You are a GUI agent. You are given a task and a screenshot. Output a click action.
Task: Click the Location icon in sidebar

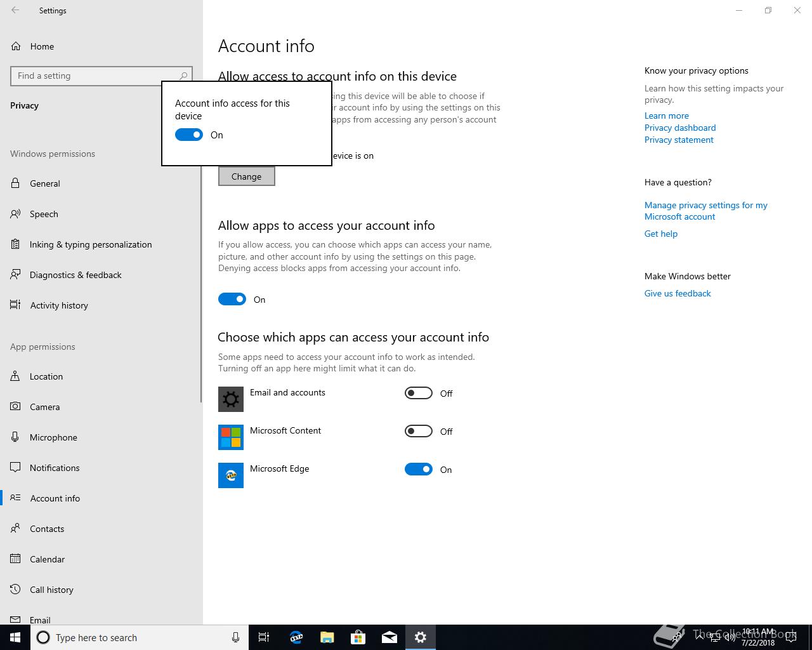(15, 376)
